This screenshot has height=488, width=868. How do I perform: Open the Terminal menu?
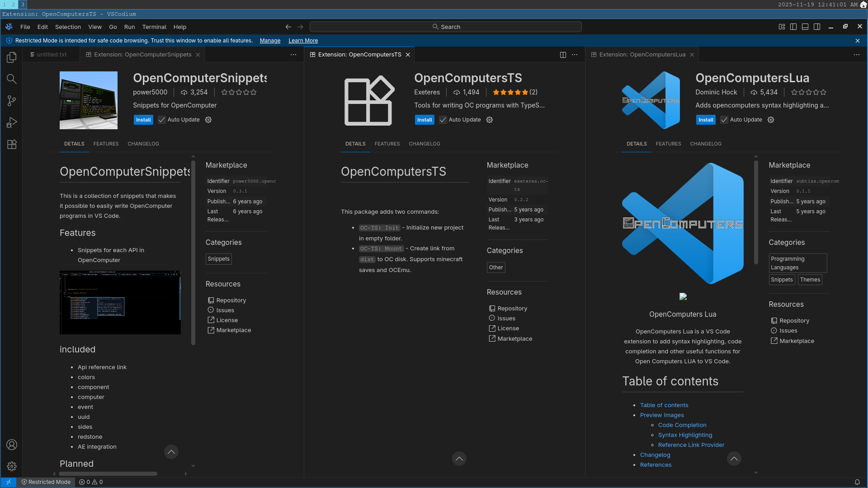tap(154, 27)
